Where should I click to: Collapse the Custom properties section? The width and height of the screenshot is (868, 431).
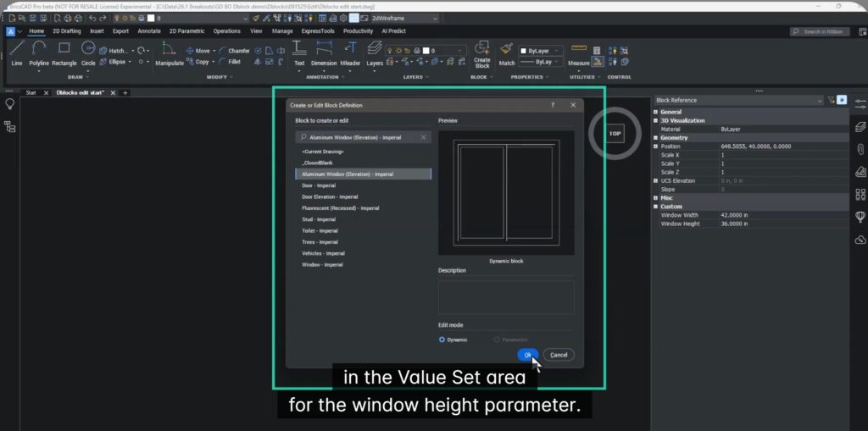click(x=656, y=207)
